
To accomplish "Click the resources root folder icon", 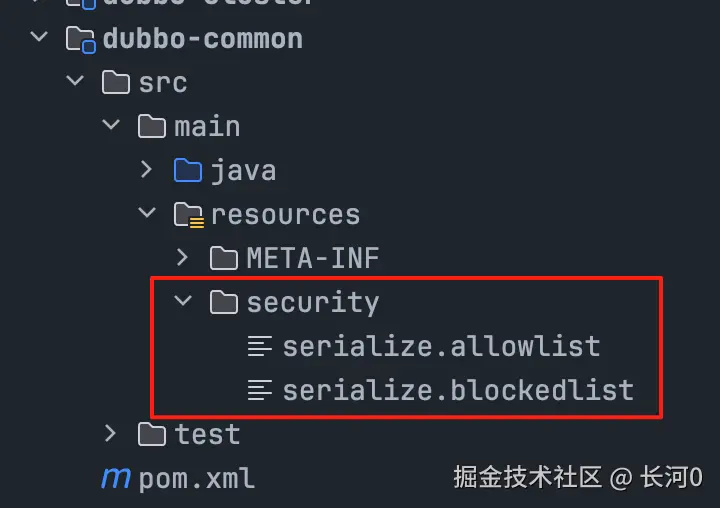I will [188, 214].
